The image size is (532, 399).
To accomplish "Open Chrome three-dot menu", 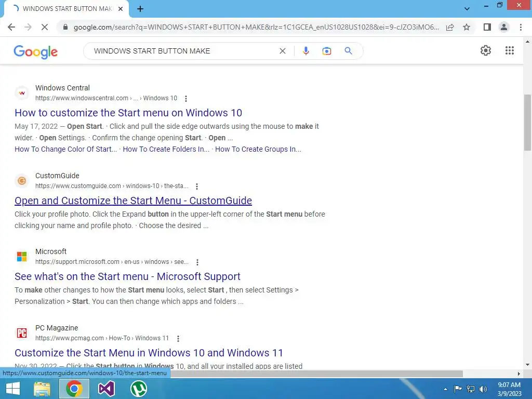I will 521,27.
